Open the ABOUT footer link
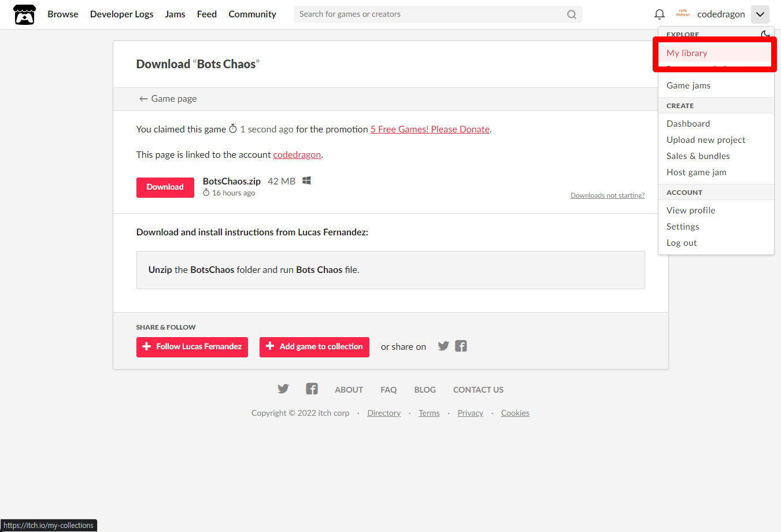 349,390
